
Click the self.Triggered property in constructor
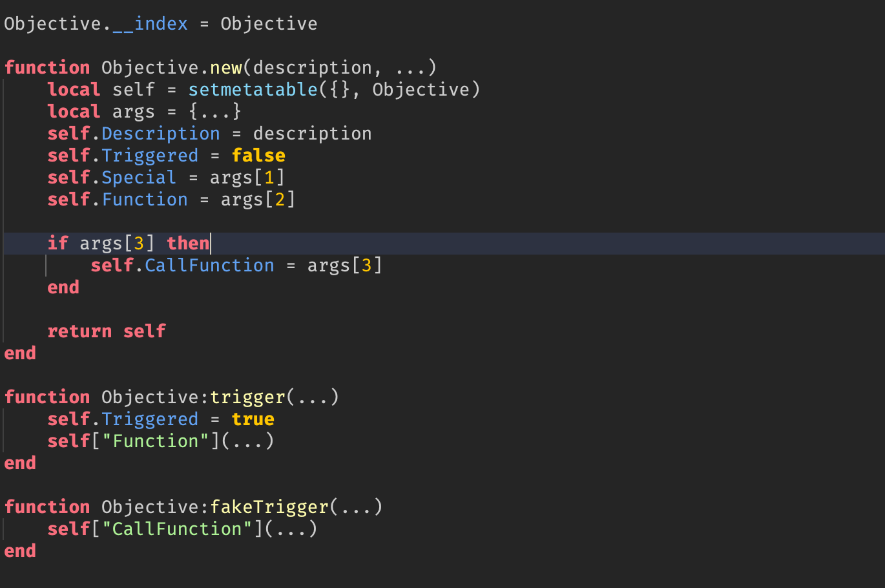(150, 156)
